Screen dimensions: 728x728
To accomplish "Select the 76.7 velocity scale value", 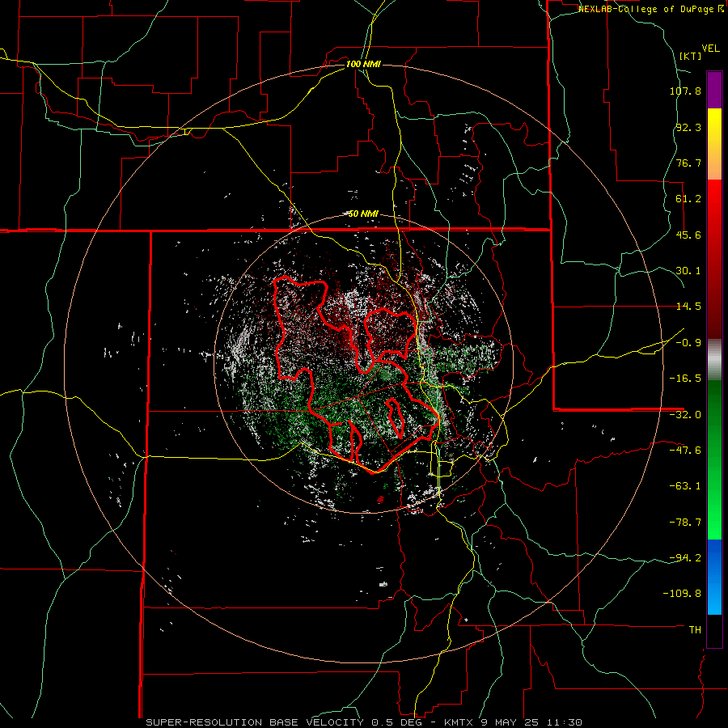I will pyautogui.click(x=688, y=163).
